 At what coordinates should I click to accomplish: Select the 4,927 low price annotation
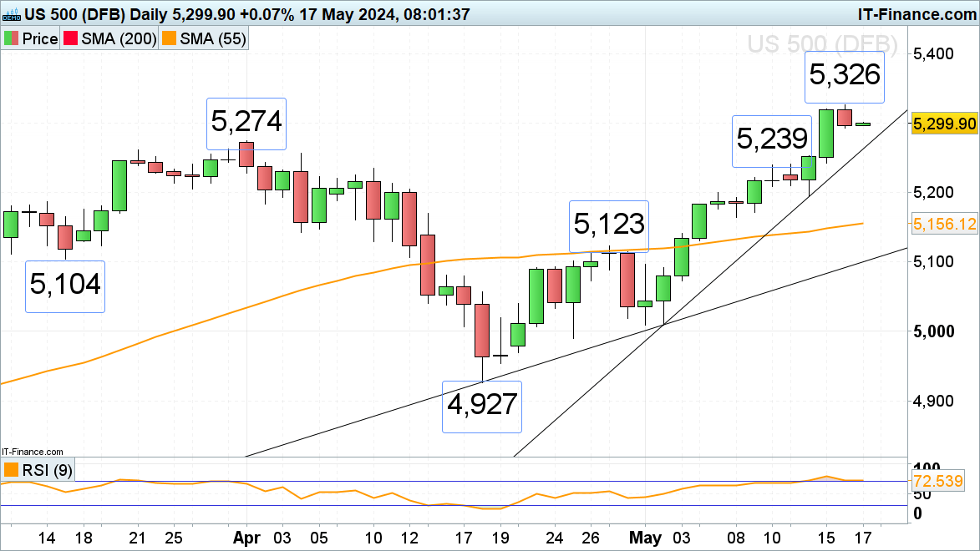click(x=481, y=406)
